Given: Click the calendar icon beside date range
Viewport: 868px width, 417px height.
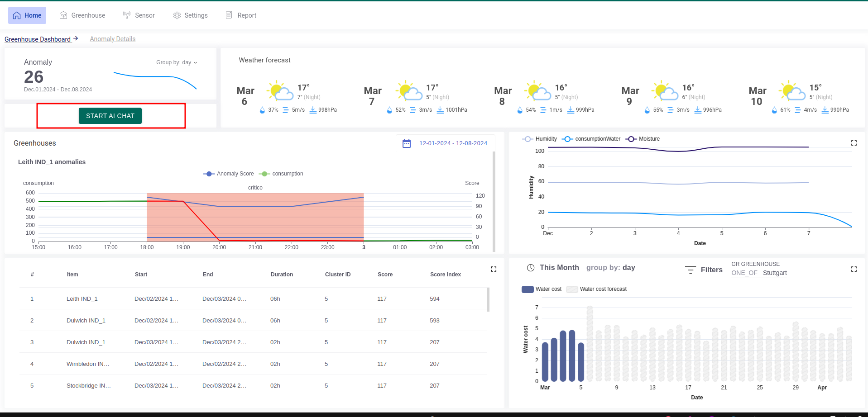Looking at the screenshot, I should 407,143.
